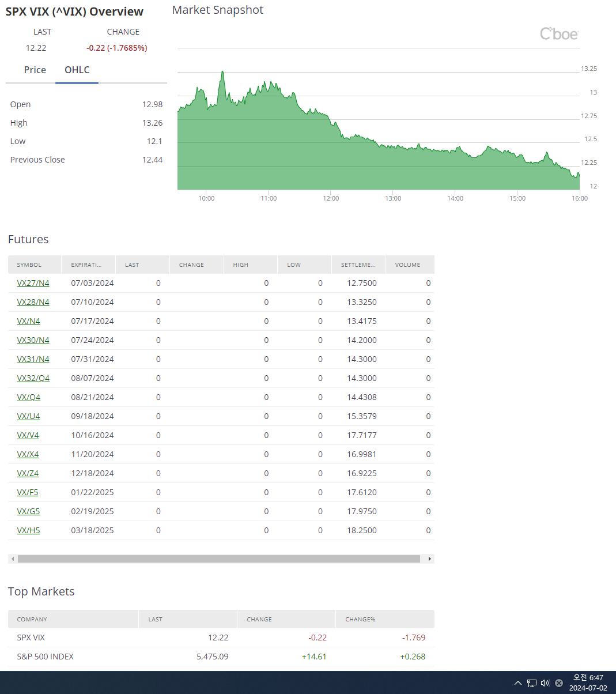Follow the VX/Q4 symbol link
This screenshot has width=616, height=694.
click(28, 397)
